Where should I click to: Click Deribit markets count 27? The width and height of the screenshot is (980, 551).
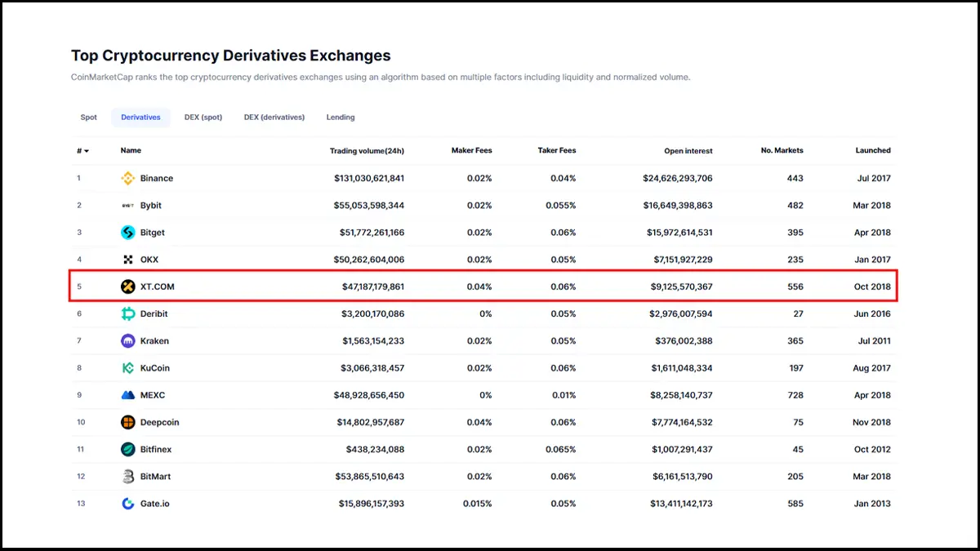coord(799,313)
